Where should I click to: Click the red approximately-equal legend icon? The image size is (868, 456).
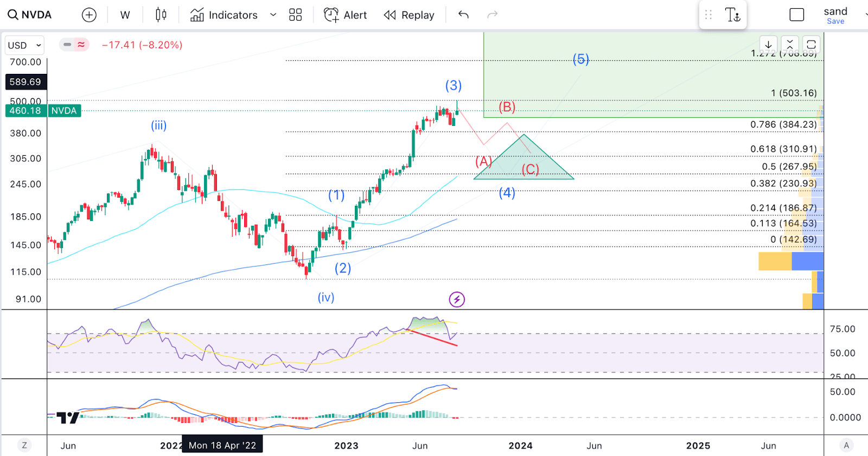point(81,45)
